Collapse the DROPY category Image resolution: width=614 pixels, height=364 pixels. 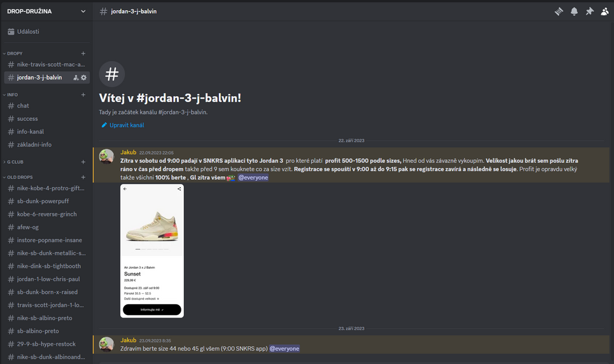(14, 53)
